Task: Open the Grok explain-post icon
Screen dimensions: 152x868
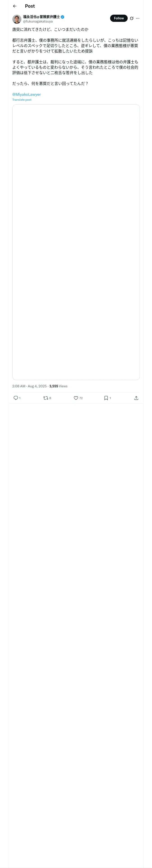Action: [x=132, y=18]
